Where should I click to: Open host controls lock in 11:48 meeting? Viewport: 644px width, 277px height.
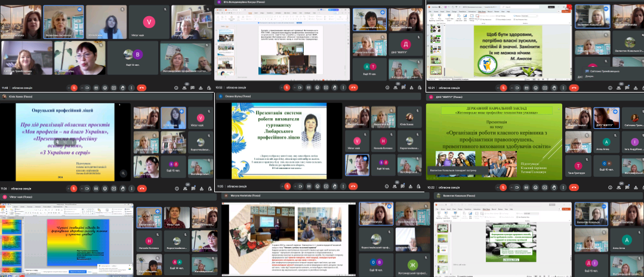tap(209, 88)
